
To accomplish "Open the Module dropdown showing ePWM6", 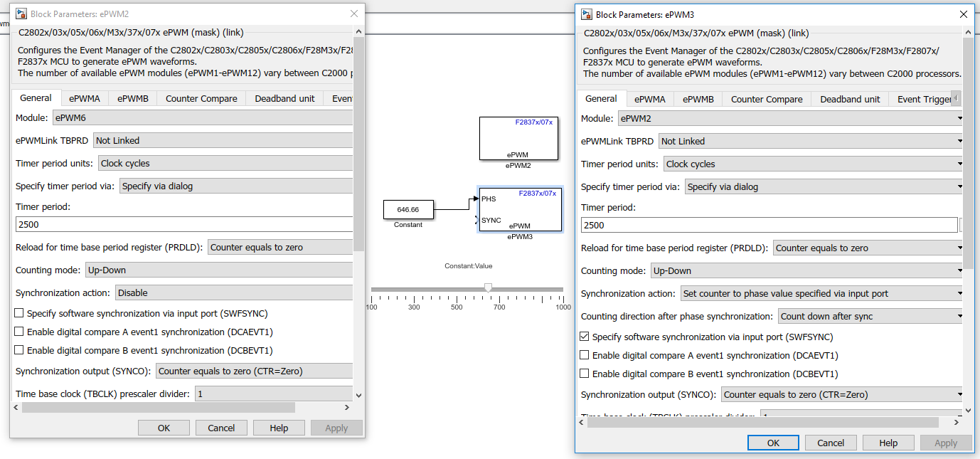I will click(x=203, y=117).
